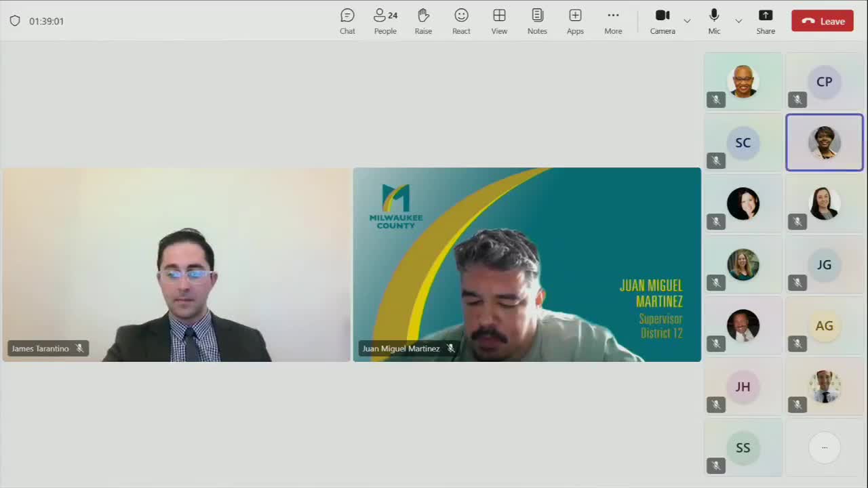This screenshot has width=868, height=488.
Task: Click the Juan Miguel Martinez name label
Action: 401,348
